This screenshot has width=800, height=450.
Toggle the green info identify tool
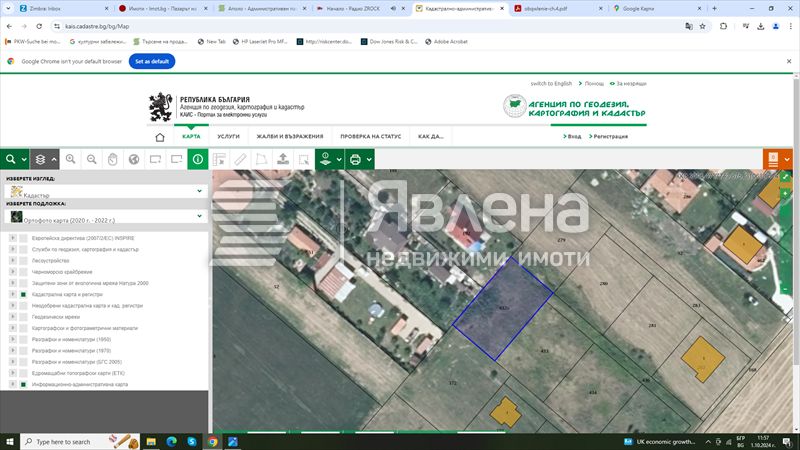point(198,160)
